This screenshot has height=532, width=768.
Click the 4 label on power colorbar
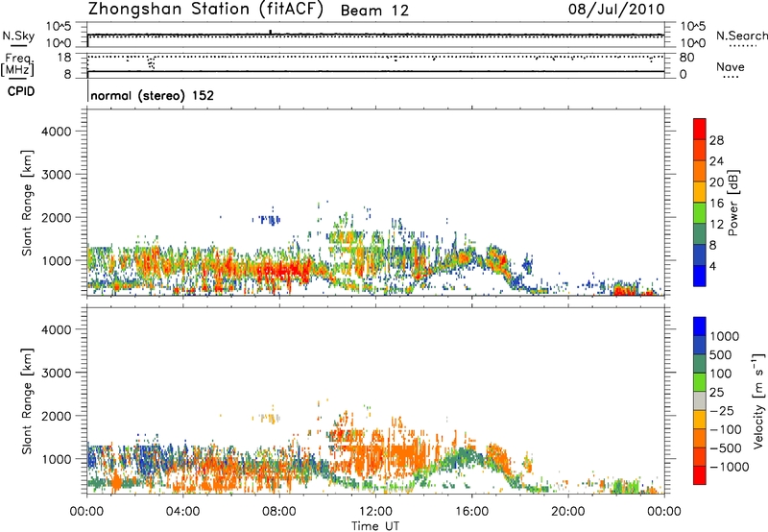coord(712,266)
